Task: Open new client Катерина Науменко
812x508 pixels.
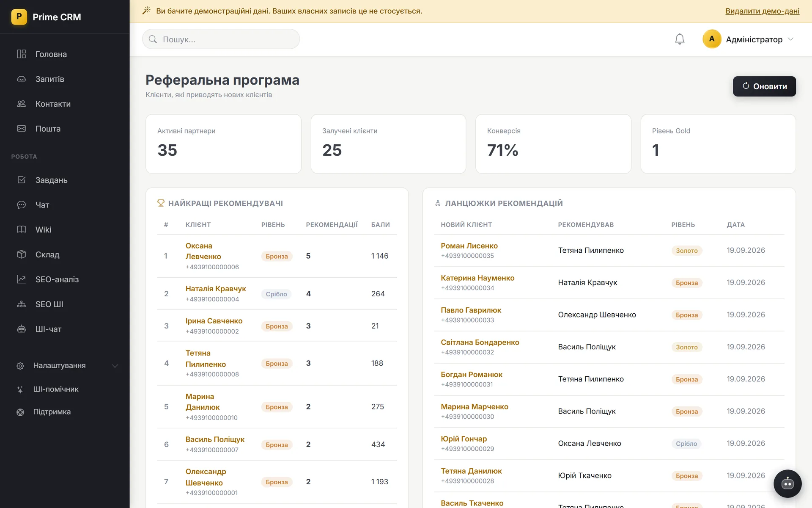Action: 477,278
